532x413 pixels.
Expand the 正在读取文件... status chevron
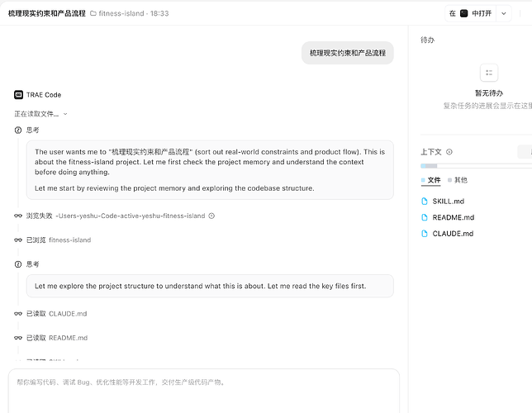pos(65,114)
